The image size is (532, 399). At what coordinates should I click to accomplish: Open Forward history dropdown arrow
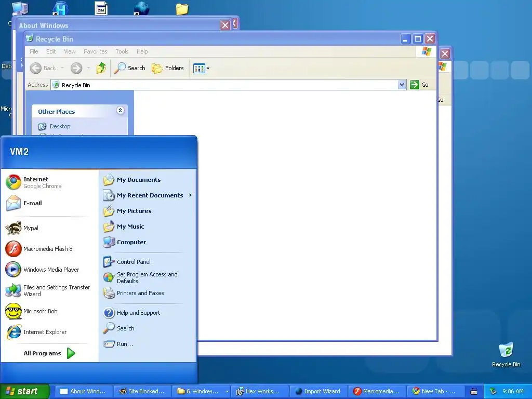pyautogui.click(x=88, y=68)
